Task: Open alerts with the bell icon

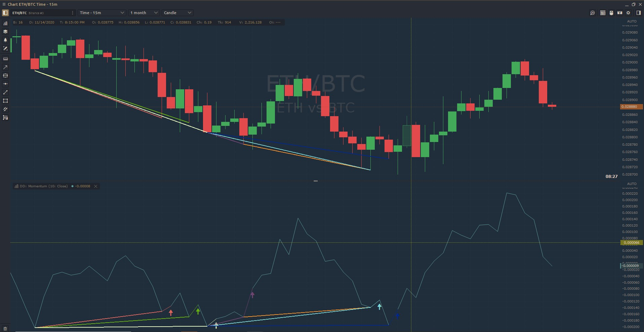Action: point(5,40)
